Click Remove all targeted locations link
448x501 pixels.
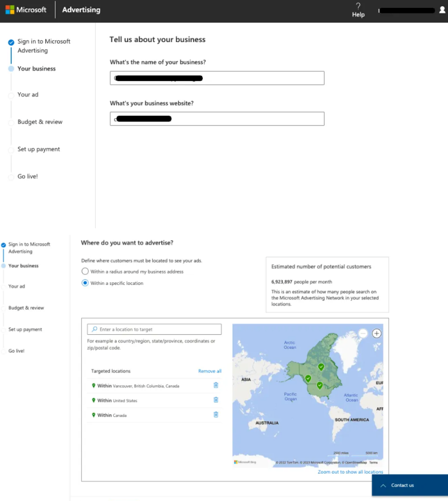pyautogui.click(x=209, y=371)
